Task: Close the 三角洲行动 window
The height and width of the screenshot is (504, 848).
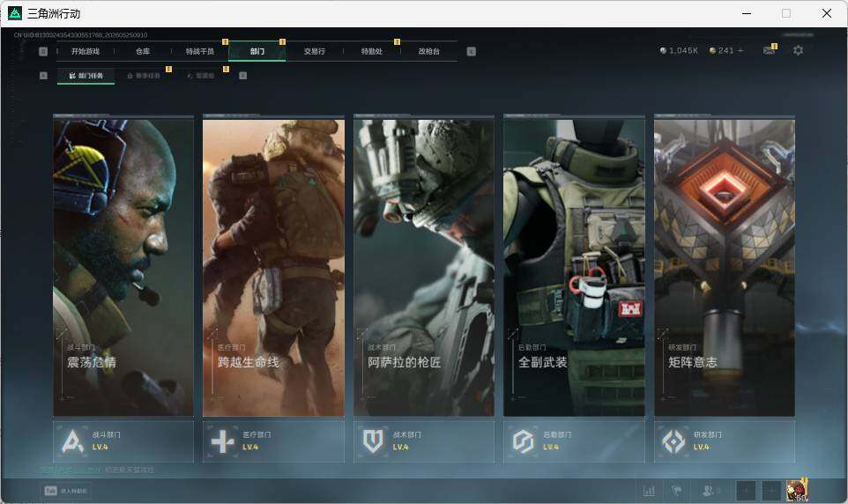Action: pos(826,13)
